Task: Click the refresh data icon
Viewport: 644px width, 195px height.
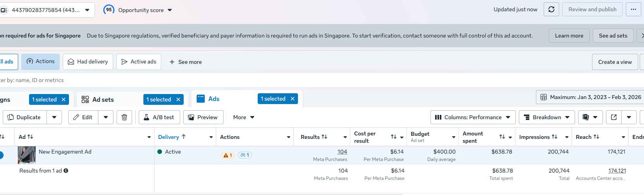Action: (551, 9)
